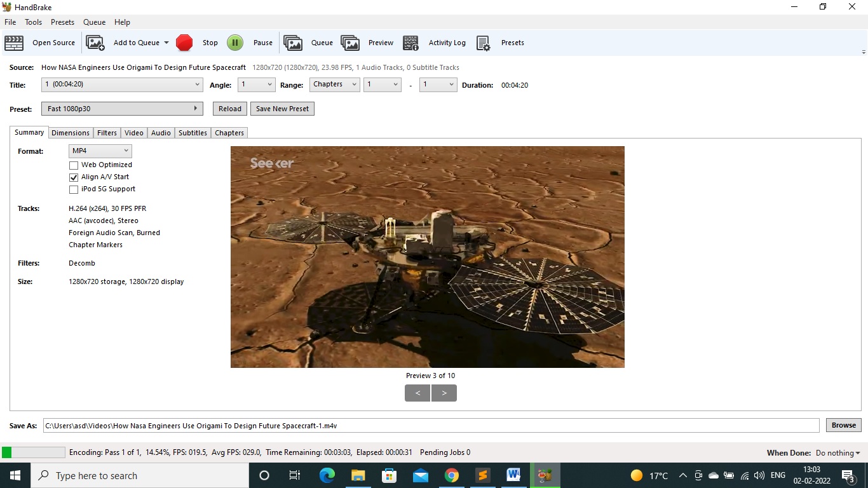Viewport: 868px width, 488px height.
Task: Open the Help menu
Action: [122, 22]
